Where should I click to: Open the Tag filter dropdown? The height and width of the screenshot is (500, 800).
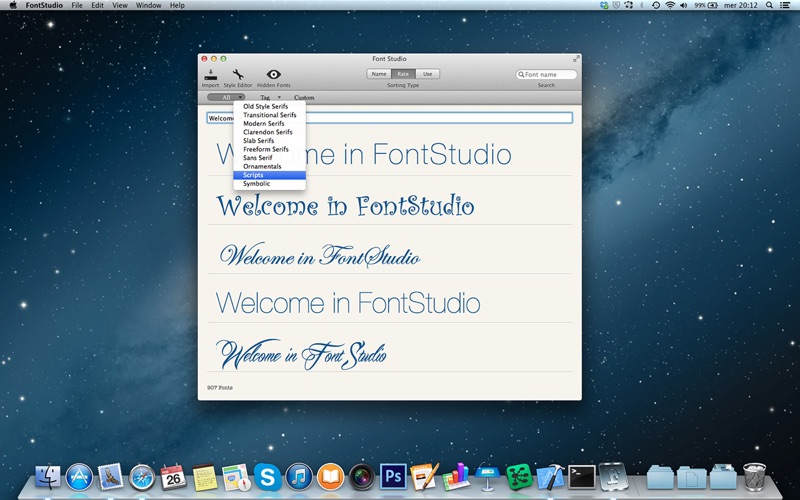270,97
